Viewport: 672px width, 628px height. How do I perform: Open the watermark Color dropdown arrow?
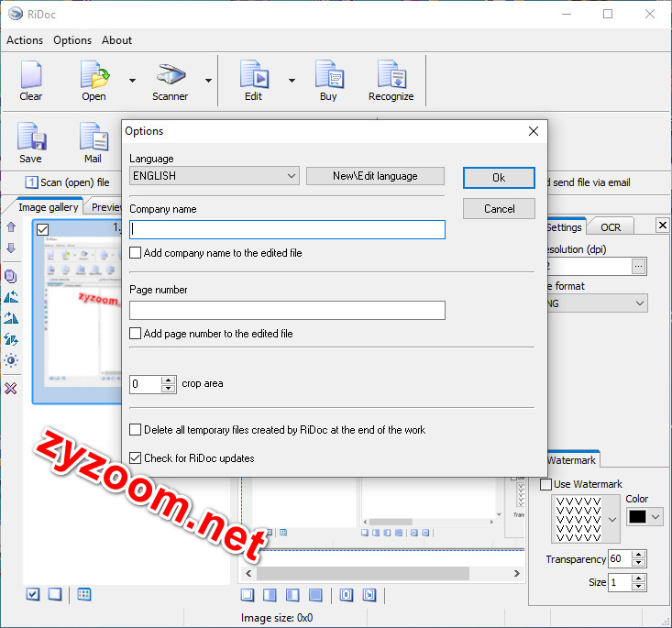[x=655, y=517]
